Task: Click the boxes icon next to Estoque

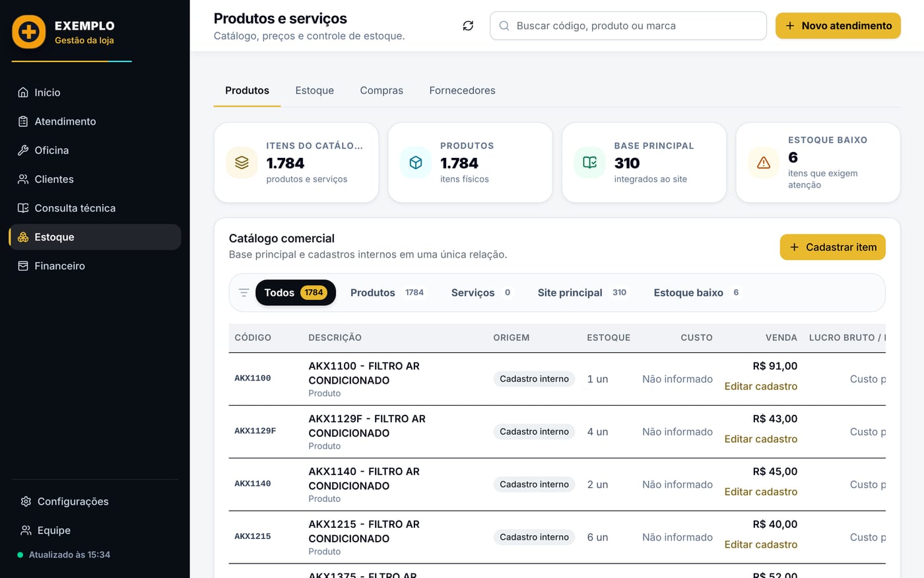Action: [x=23, y=237]
